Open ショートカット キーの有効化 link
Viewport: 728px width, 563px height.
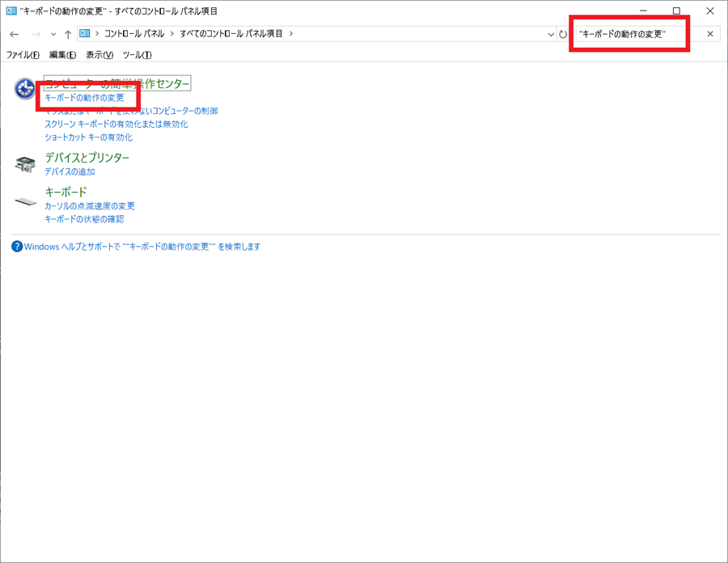(88, 138)
